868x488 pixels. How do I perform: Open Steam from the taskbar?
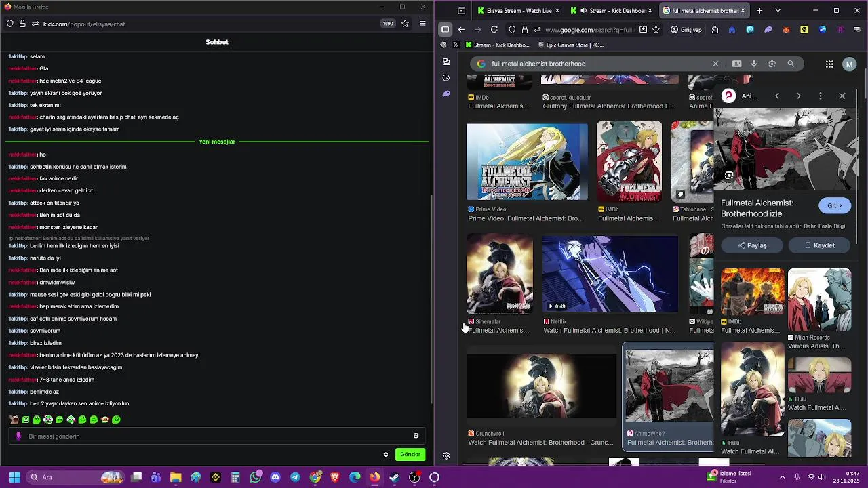click(394, 477)
